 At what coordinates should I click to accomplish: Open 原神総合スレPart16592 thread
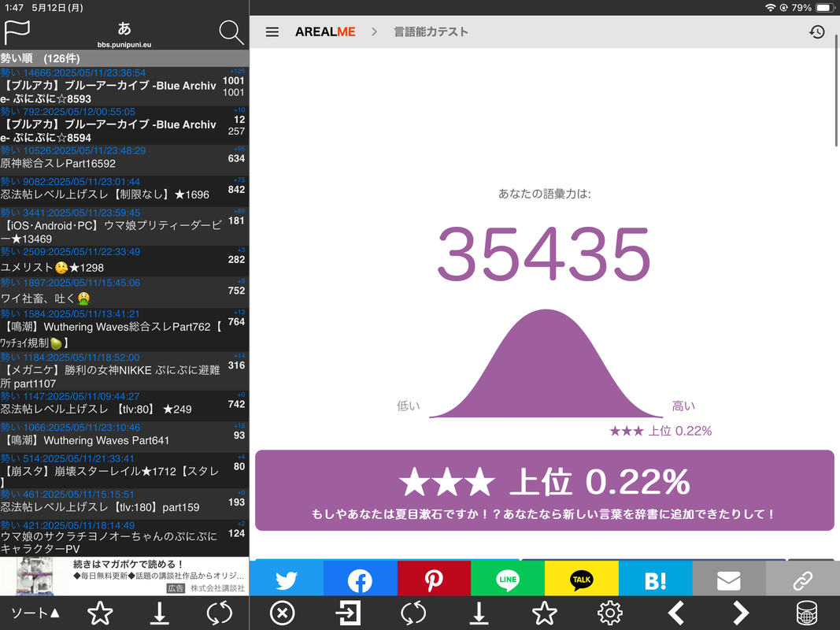point(124,160)
